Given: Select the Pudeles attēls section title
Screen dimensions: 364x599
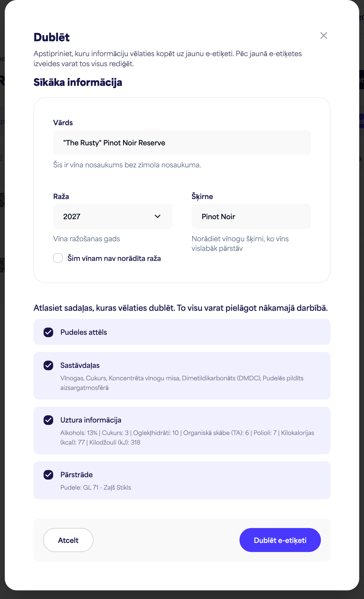Looking at the screenshot, I should (x=84, y=332).
